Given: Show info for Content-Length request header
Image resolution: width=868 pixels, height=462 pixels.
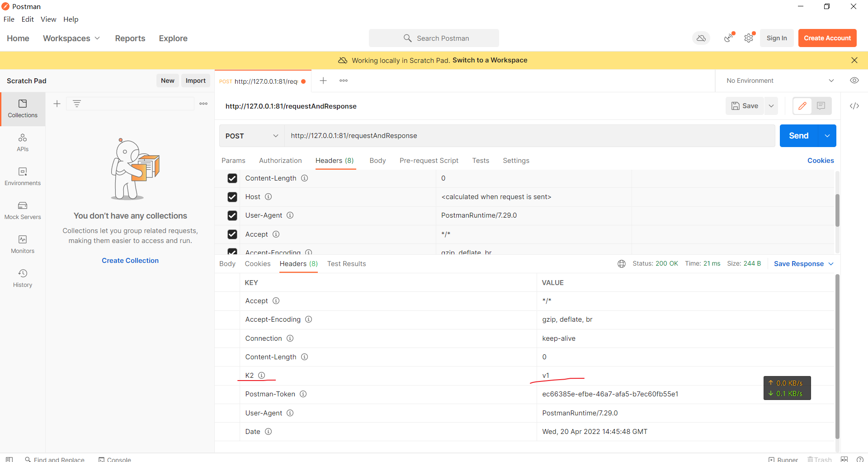Looking at the screenshot, I should click(305, 178).
